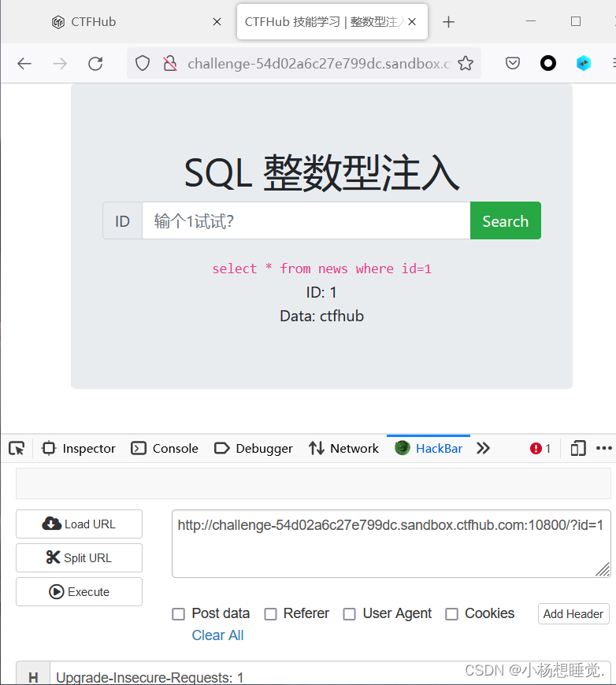
Task: Focus the ID search input field
Action: 306,220
